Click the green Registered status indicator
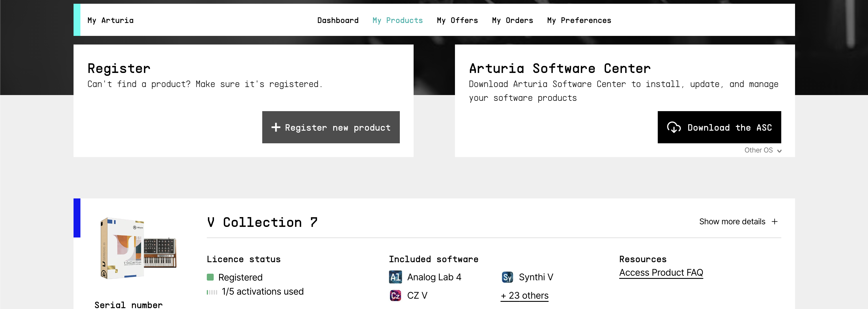The image size is (868, 309). (210, 277)
